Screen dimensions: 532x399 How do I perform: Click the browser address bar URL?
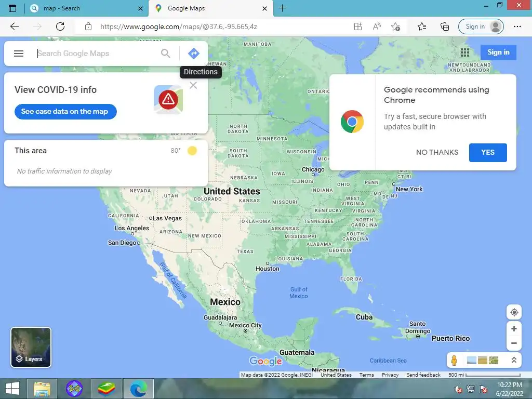[x=179, y=26]
